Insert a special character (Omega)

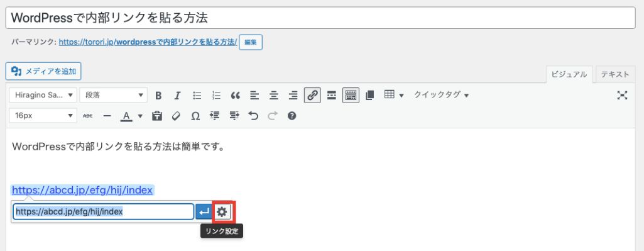coord(195,116)
